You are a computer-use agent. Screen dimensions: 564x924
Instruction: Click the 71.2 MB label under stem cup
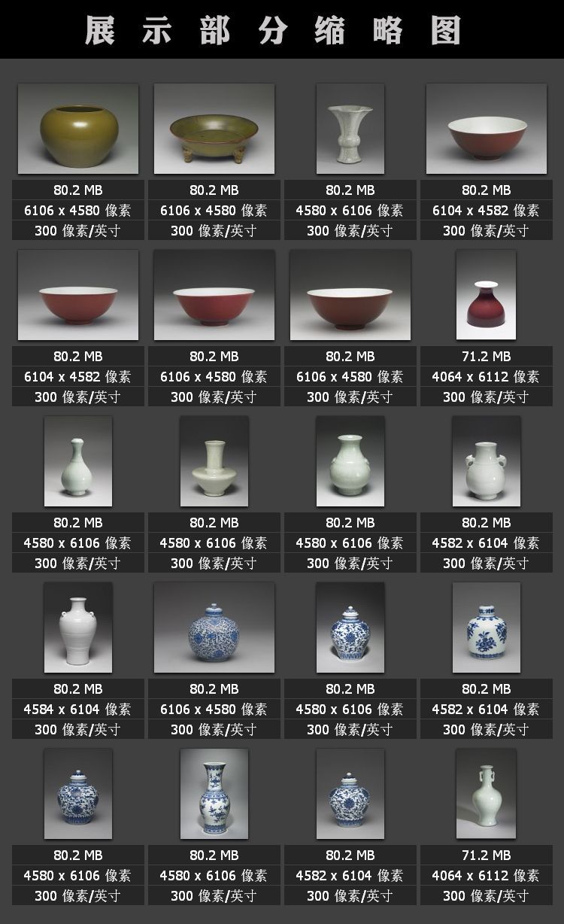coord(486,356)
